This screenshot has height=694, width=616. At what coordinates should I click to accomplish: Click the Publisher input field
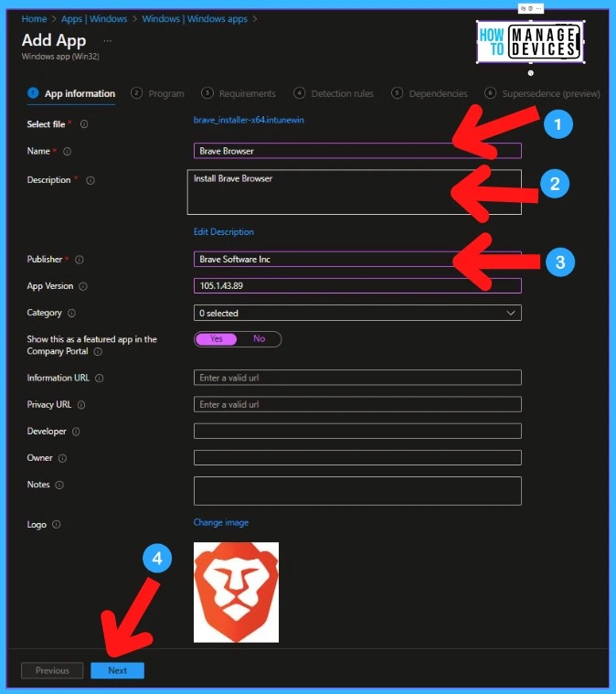(357, 259)
